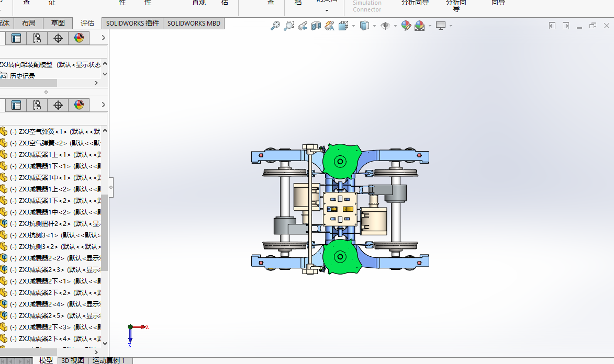
Task: Open SOLIDWORKS MBD tab
Action: 194,24
